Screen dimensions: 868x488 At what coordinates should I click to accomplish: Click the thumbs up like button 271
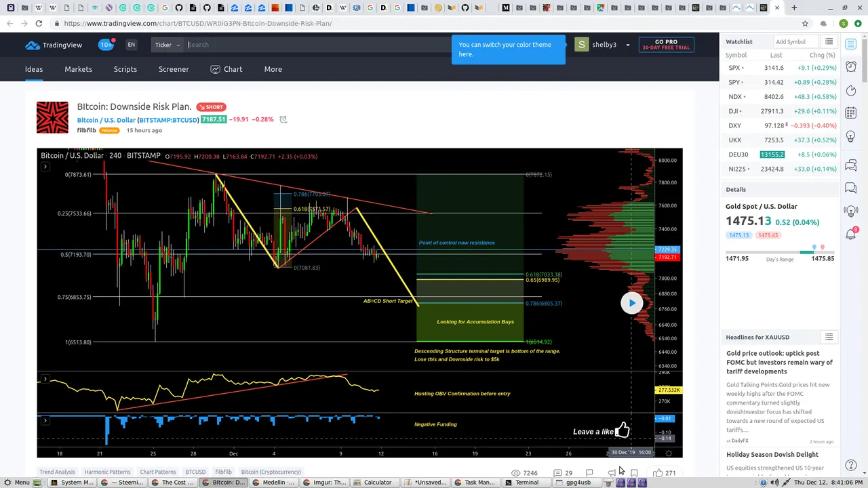tap(665, 473)
